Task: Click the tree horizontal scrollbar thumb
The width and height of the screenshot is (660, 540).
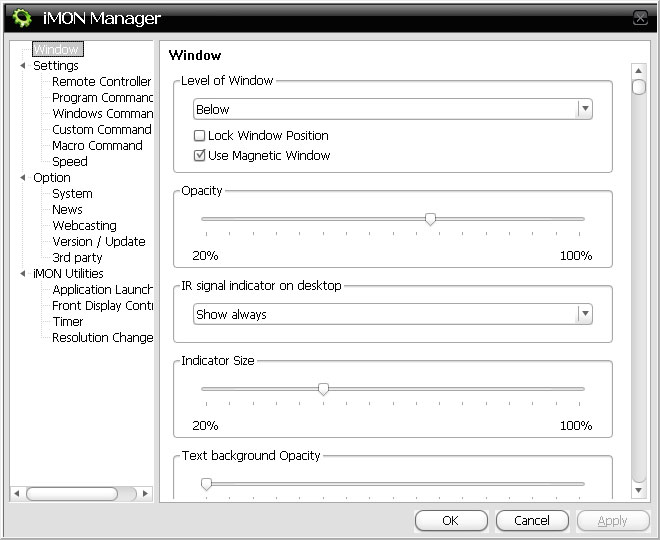Action: pos(72,493)
